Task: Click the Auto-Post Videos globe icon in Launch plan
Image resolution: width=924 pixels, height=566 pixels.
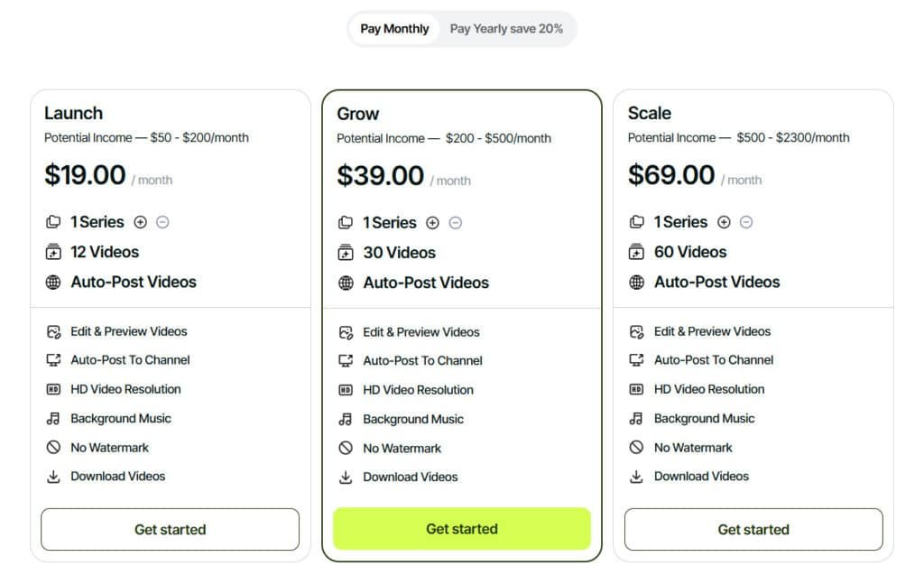Action: [51, 282]
